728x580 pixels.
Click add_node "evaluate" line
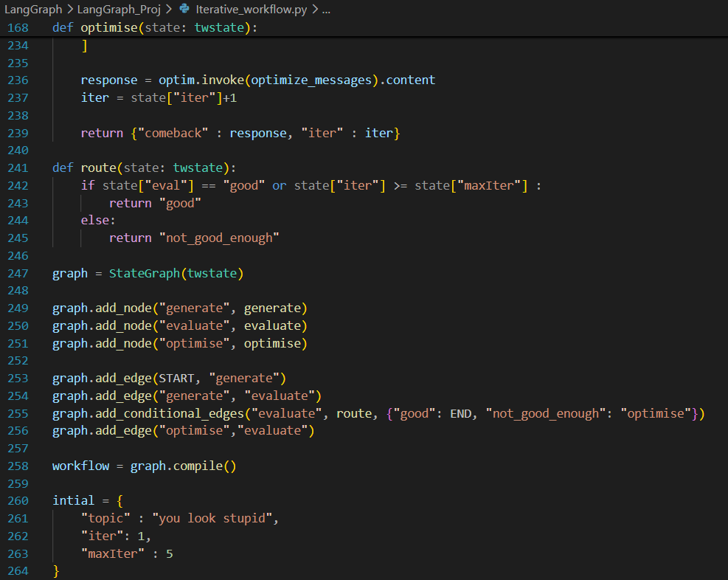tap(180, 326)
